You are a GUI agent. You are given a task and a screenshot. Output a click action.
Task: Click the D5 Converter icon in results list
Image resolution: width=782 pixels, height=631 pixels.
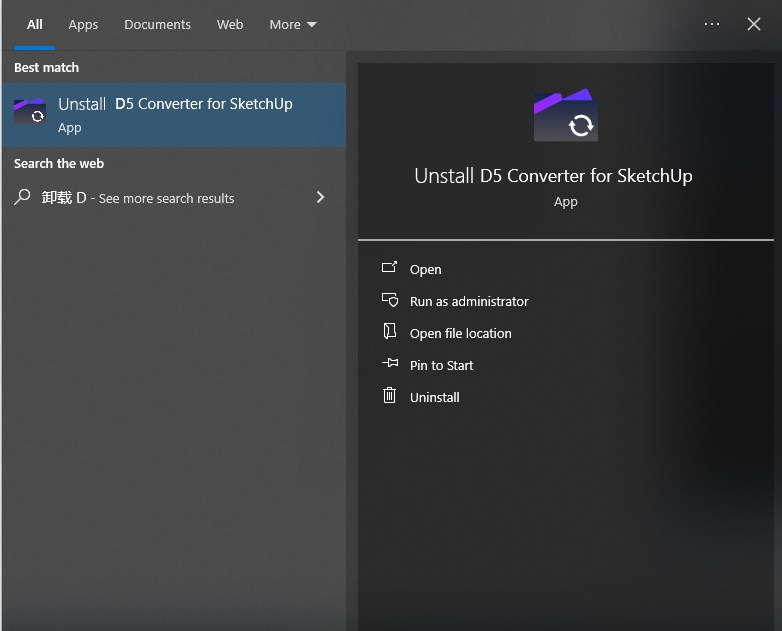click(x=30, y=111)
